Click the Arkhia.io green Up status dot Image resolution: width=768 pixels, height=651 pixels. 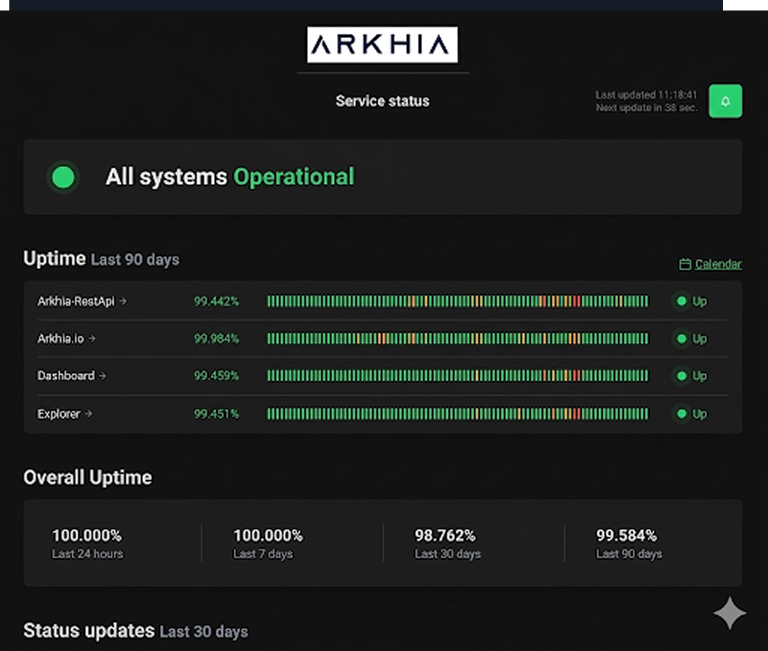682,339
